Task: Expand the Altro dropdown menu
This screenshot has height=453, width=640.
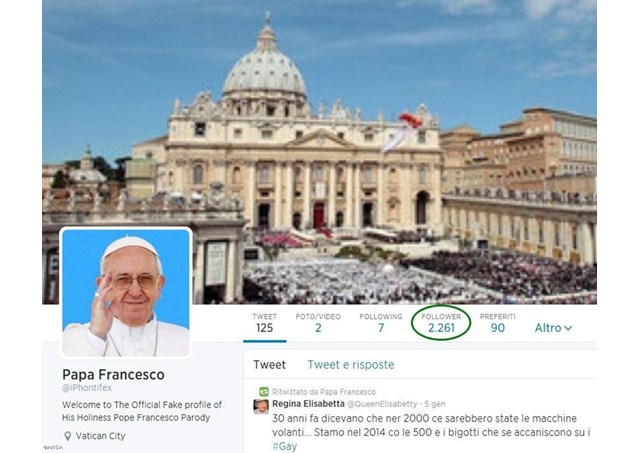Action: (553, 328)
